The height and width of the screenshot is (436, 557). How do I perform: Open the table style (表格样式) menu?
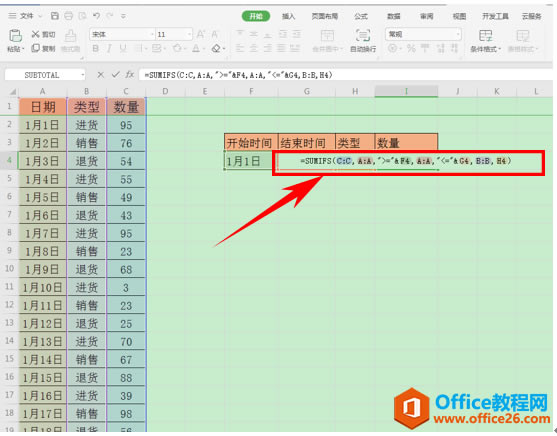pos(523,41)
